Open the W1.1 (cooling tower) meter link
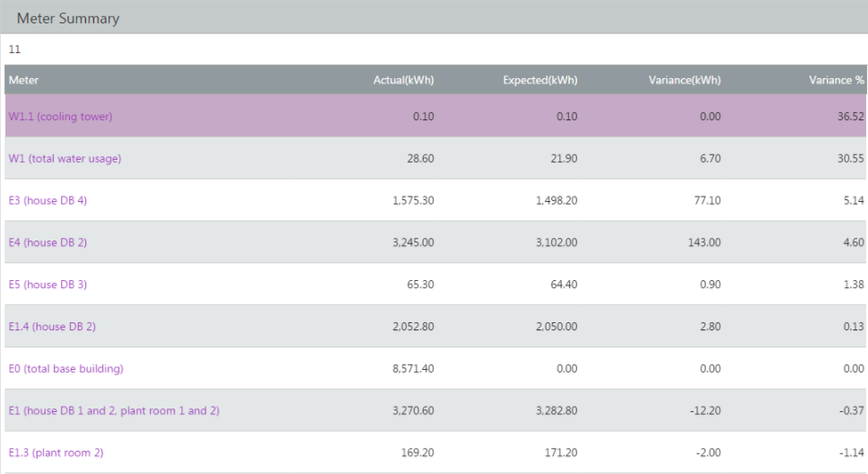 coord(60,117)
